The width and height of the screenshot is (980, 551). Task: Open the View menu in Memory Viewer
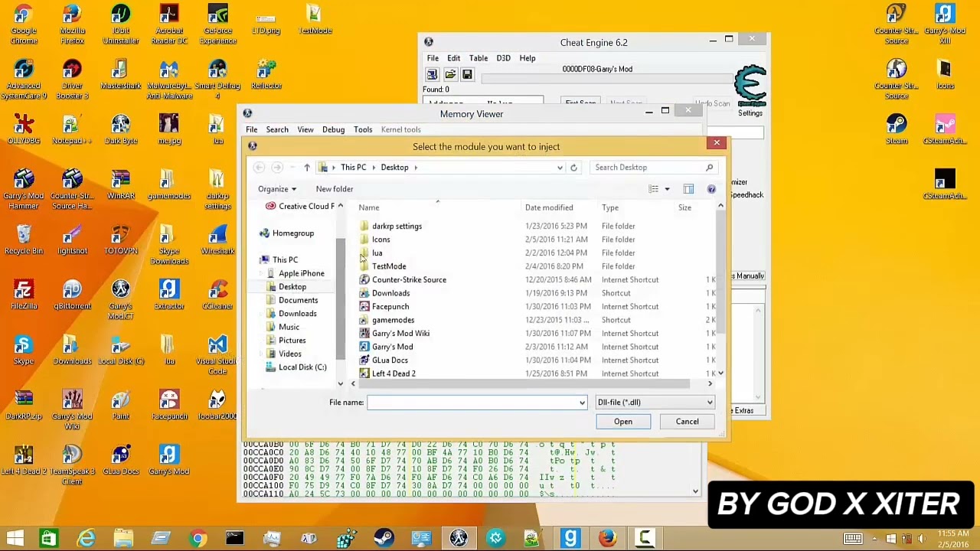point(305,130)
